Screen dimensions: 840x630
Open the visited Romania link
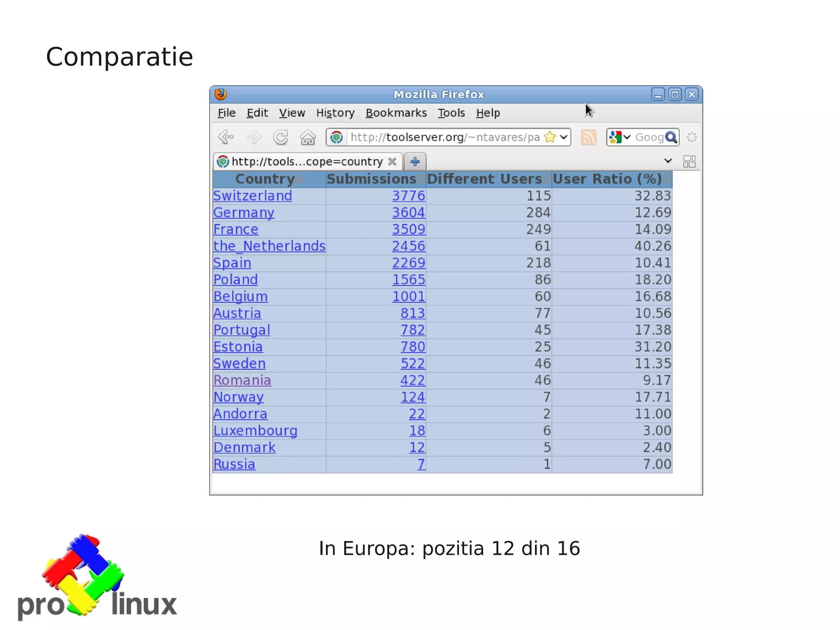(x=242, y=380)
